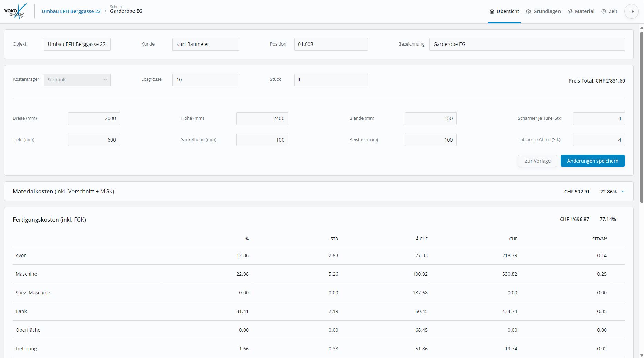
Task: Click the home icon beside Übersicht
Action: pos(492,11)
